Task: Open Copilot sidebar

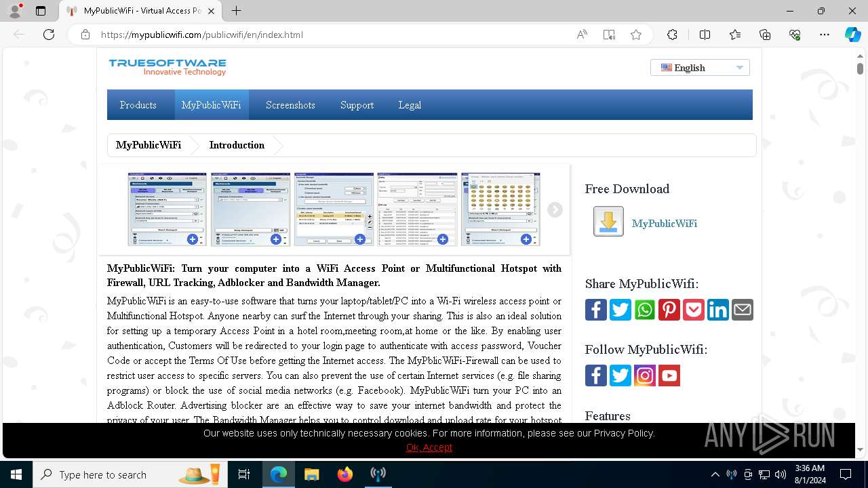Action: 852,35
